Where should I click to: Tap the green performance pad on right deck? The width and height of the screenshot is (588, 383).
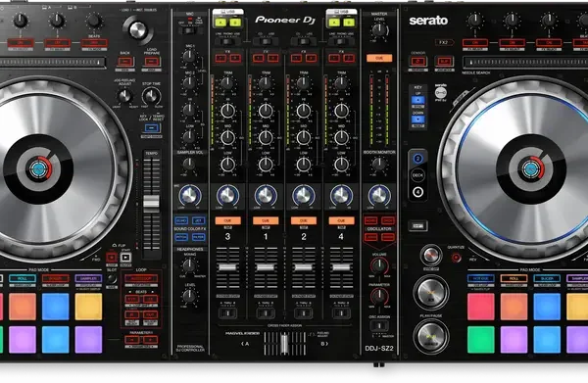[x=481, y=340]
